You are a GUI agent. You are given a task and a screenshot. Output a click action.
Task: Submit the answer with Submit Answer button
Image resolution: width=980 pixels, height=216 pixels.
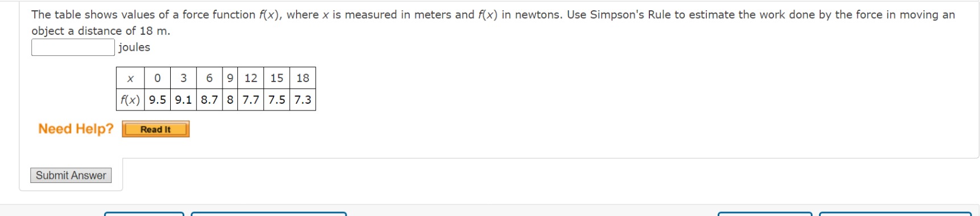71,176
